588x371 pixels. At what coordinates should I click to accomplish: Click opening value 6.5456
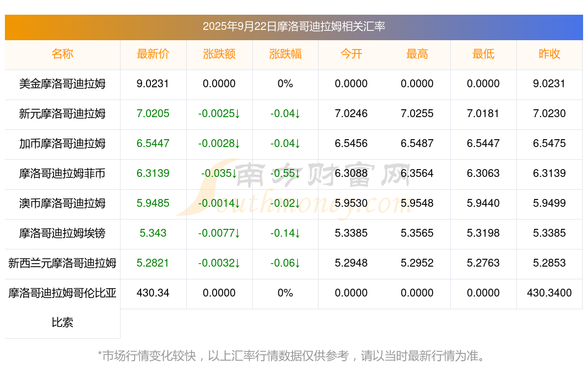[351, 144]
